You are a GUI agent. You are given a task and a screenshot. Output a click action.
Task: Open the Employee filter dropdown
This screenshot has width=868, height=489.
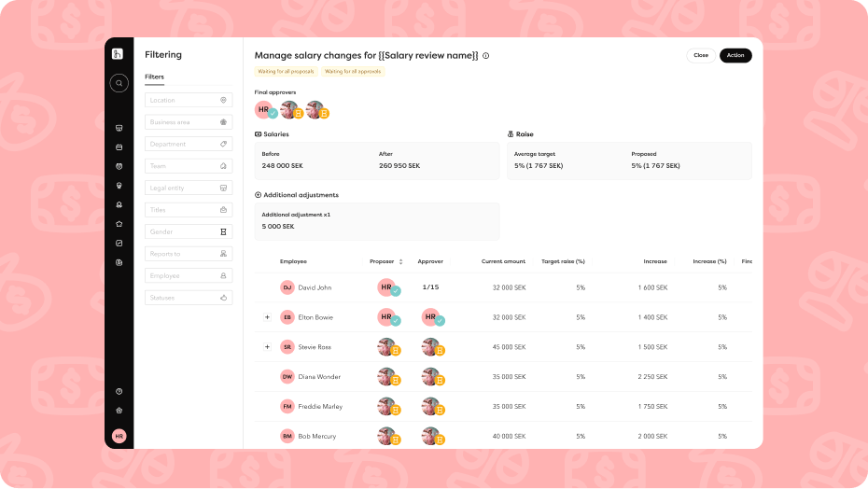coord(189,276)
